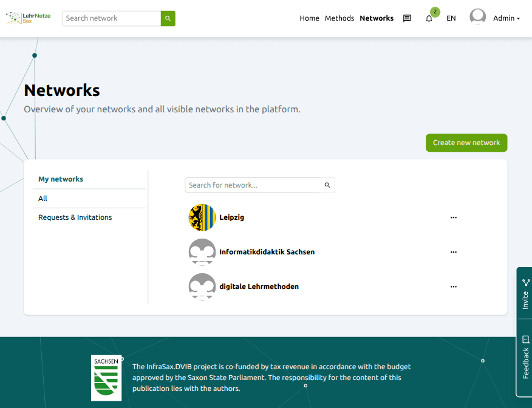Select the Requests & Invitations tab
Viewport: 532px width, 408px height.
[89, 217]
